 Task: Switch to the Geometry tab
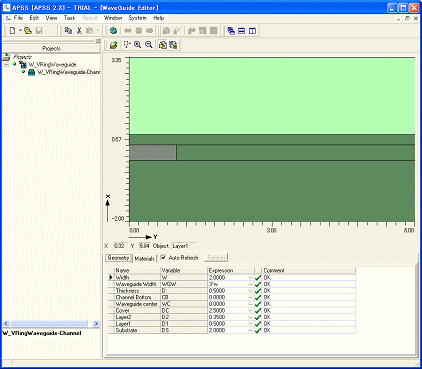pyautogui.click(x=118, y=258)
